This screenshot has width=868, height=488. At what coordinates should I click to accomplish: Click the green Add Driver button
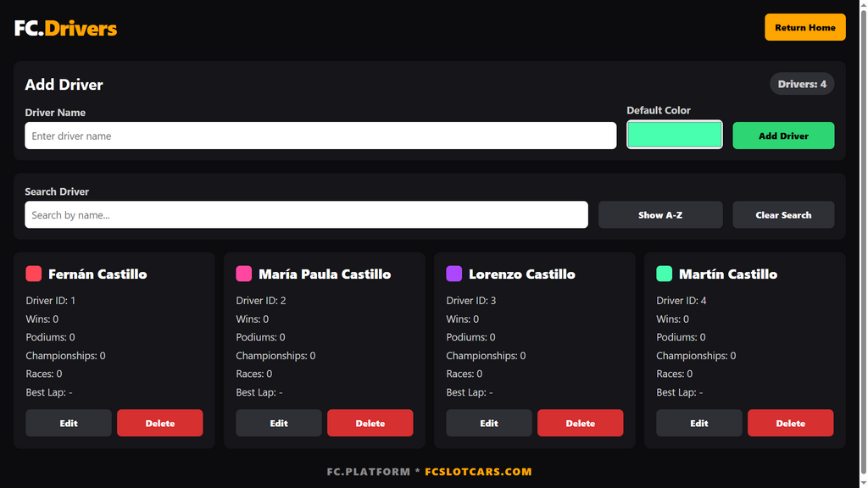point(783,136)
